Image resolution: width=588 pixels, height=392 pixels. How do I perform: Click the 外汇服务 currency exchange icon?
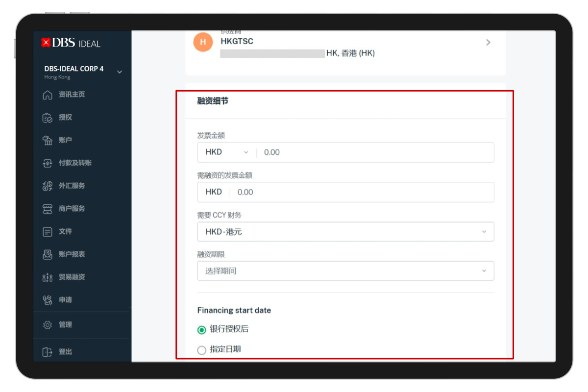pyautogui.click(x=48, y=186)
